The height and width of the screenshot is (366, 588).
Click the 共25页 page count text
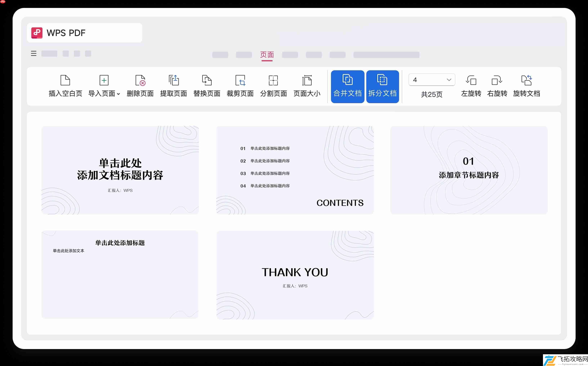tap(432, 94)
